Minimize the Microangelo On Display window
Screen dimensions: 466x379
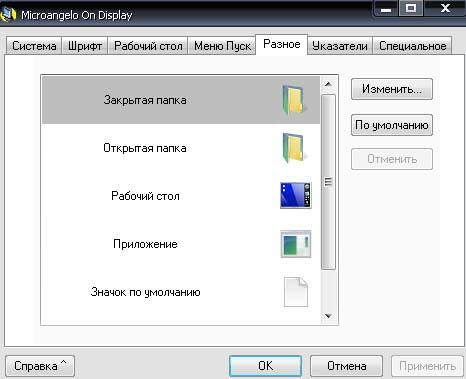(x=386, y=9)
